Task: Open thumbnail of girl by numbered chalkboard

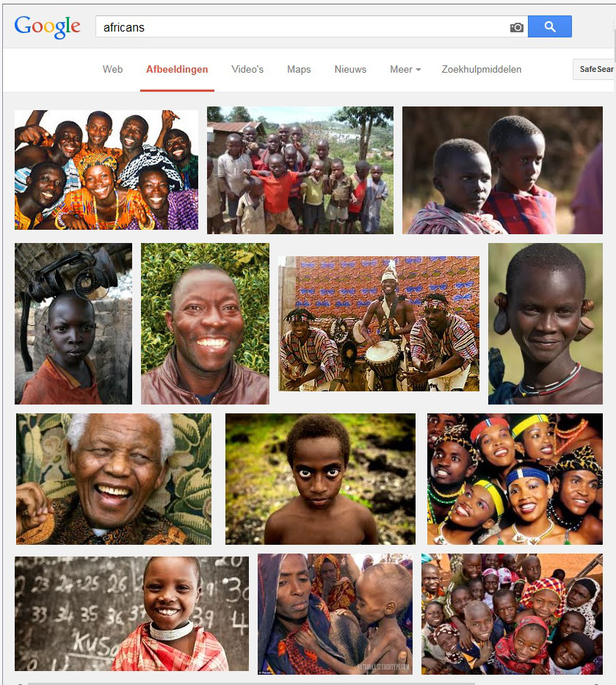Action: tap(131, 614)
